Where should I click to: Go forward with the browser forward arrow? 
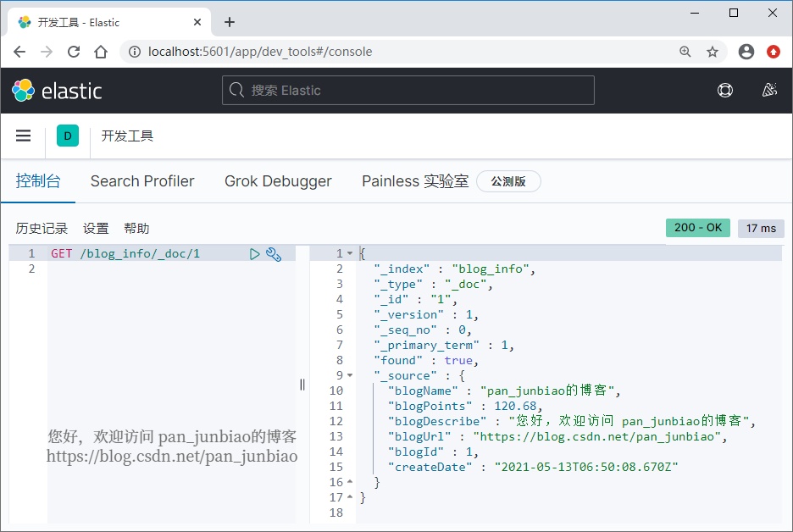tap(47, 52)
